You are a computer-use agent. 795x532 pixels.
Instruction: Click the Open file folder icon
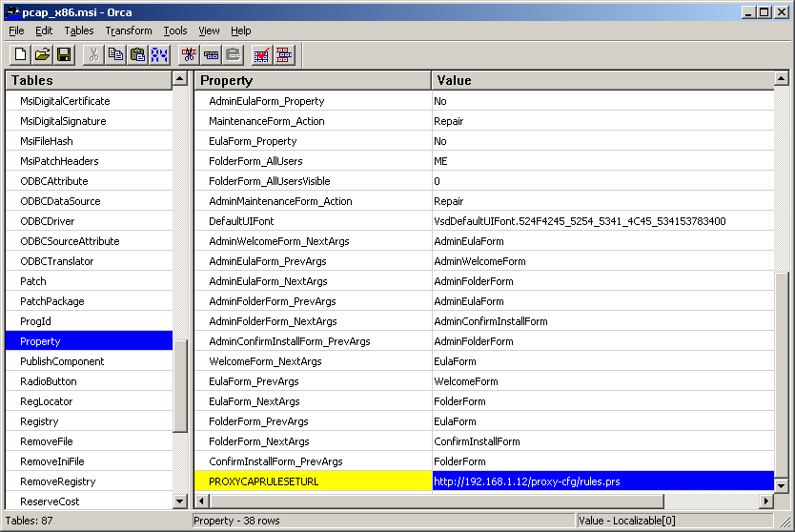coord(43,55)
